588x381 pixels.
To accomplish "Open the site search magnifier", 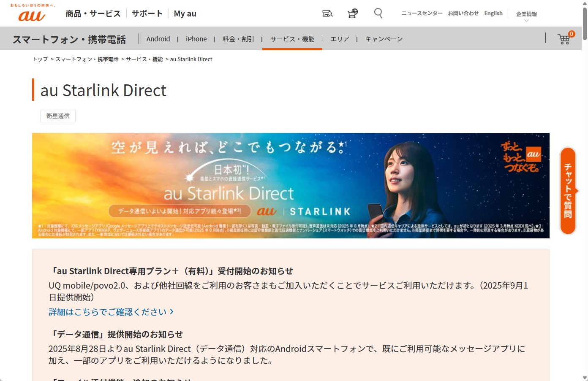I will click(378, 13).
